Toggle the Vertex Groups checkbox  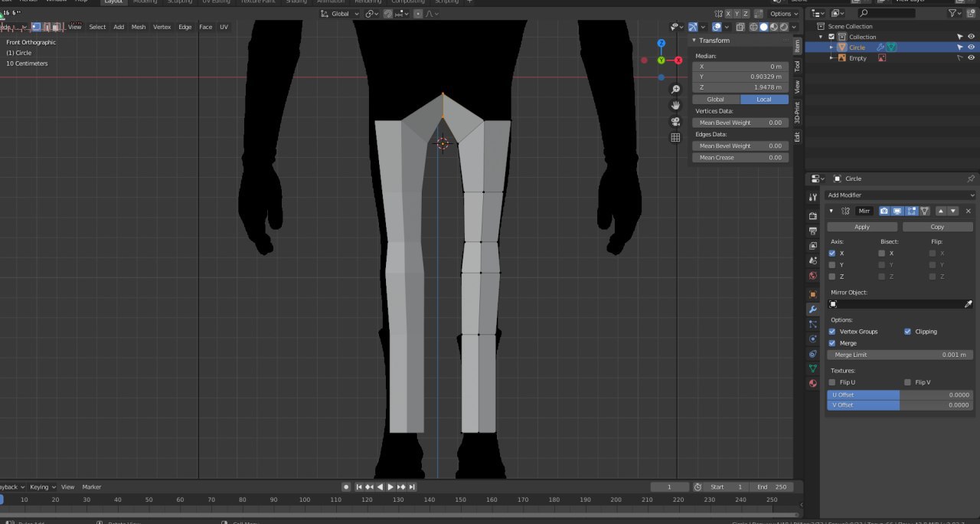click(832, 332)
